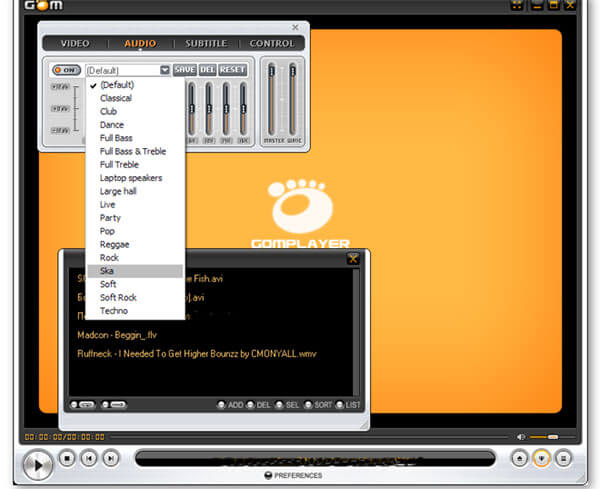Click the GOM logo menu
The width and height of the screenshot is (600, 489).
pyautogui.click(x=44, y=5)
